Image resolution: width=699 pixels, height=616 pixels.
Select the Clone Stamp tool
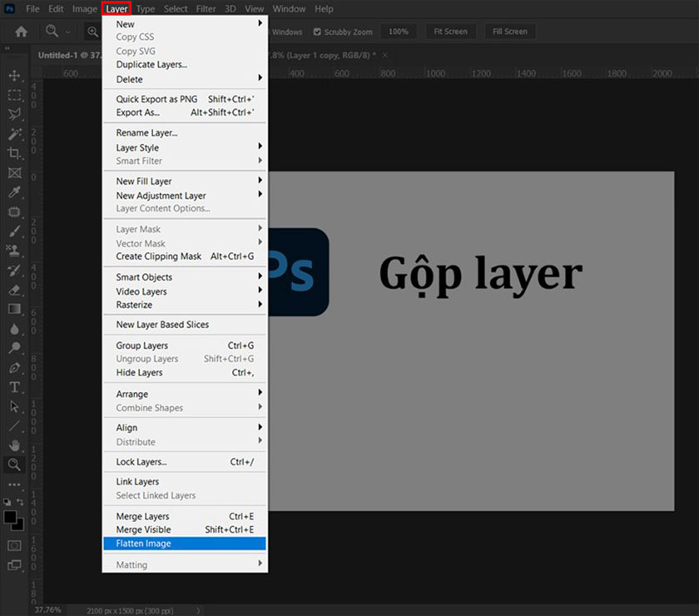[14, 251]
